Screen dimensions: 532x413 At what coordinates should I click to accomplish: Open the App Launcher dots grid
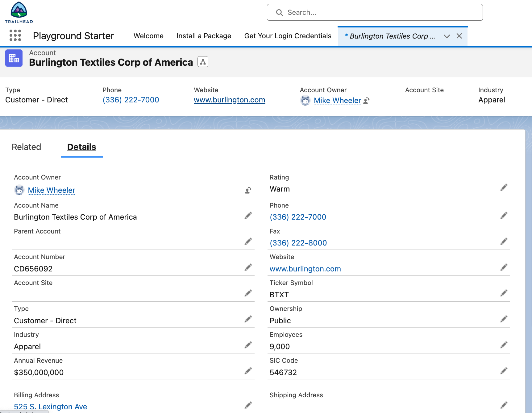[15, 35]
